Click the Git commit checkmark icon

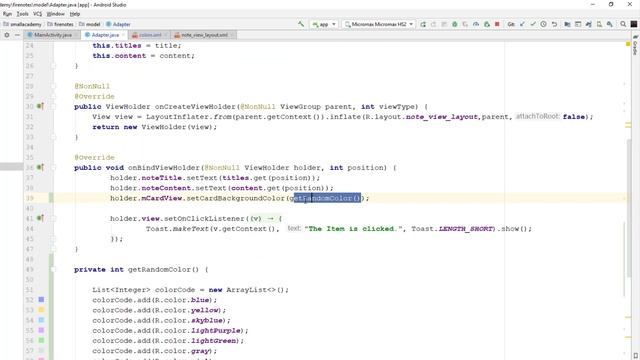click(533, 24)
